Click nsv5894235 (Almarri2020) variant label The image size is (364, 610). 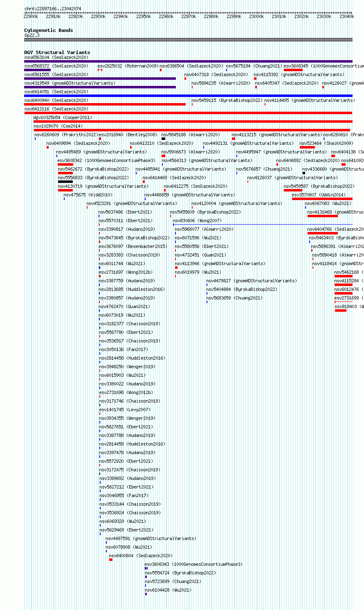tap(221, 83)
